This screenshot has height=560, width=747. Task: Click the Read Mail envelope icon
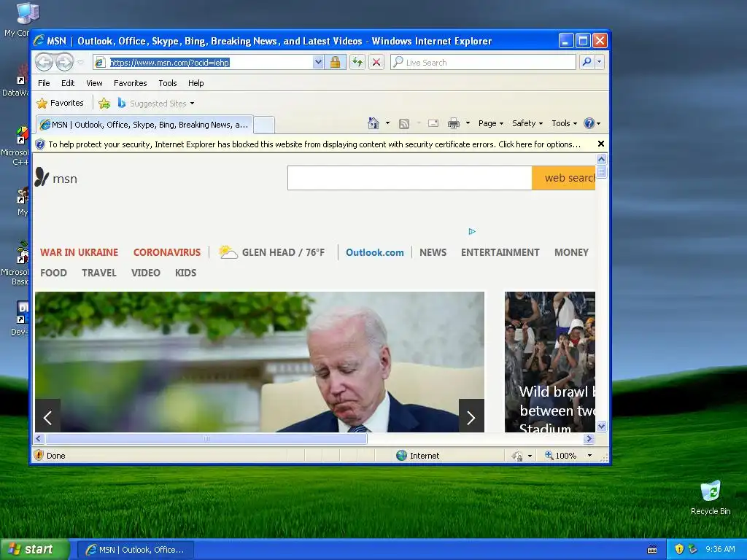pyautogui.click(x=433, y=123)
